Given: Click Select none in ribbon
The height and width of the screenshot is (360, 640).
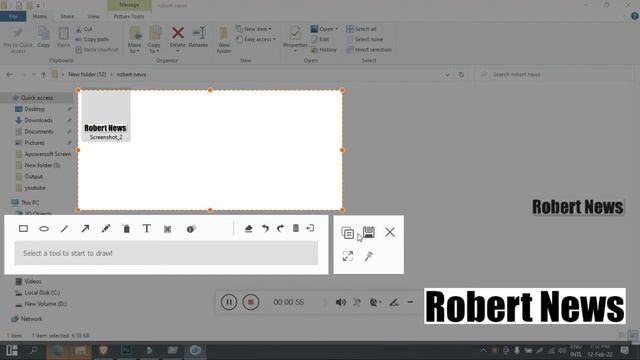Looking at the screenshot, I should (x=364, y=39).
